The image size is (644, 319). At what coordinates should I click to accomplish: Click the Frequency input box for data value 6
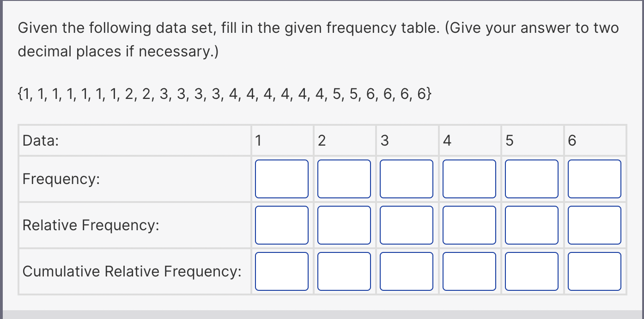(594, 179)
